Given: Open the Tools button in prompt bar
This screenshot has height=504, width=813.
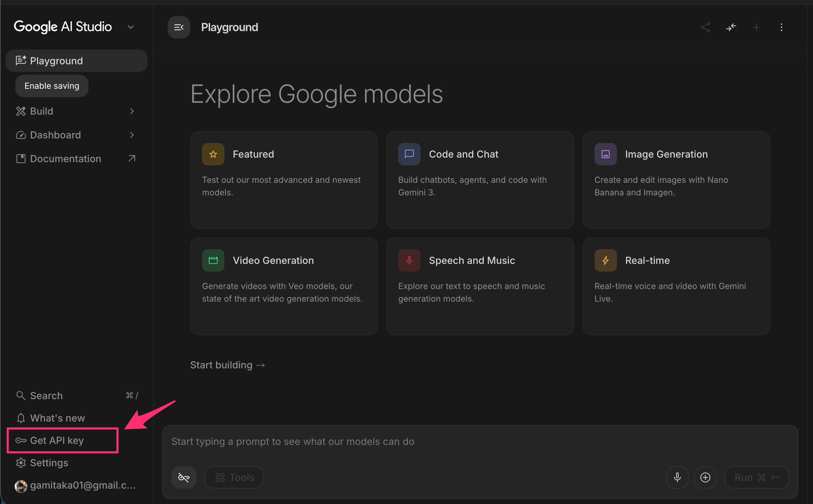Looking at the screenshot, I should [x=234, y=477].
